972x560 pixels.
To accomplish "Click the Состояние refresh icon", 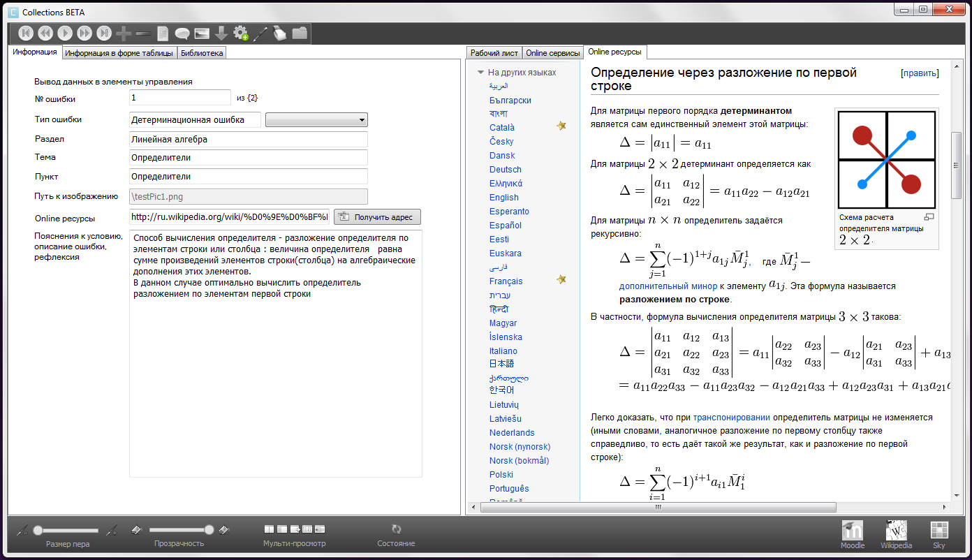I will point(396,529).
